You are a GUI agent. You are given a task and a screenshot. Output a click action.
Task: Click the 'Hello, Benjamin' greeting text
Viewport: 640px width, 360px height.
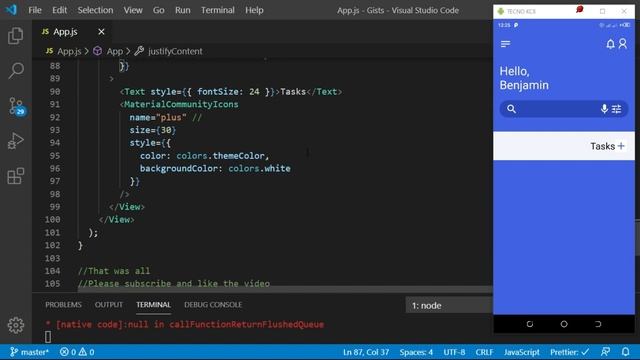click(524, 78)
